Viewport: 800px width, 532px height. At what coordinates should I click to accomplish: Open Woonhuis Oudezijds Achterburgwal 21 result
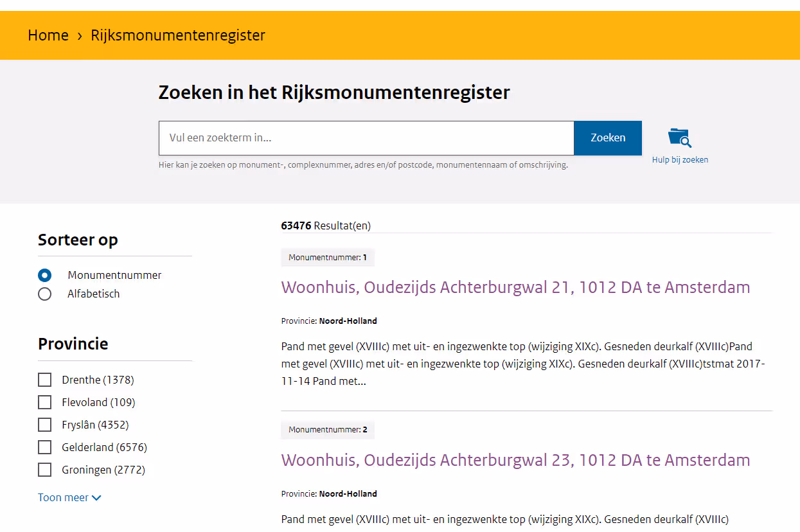[515, 287]
